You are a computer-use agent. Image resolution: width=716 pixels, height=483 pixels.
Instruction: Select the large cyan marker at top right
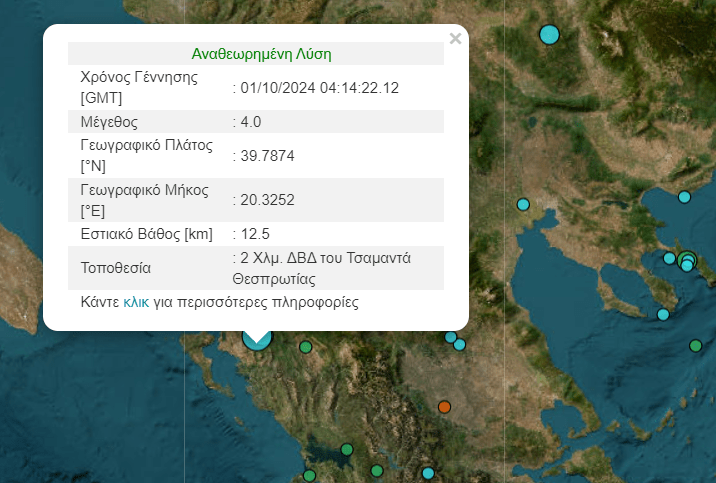point(549,35)
